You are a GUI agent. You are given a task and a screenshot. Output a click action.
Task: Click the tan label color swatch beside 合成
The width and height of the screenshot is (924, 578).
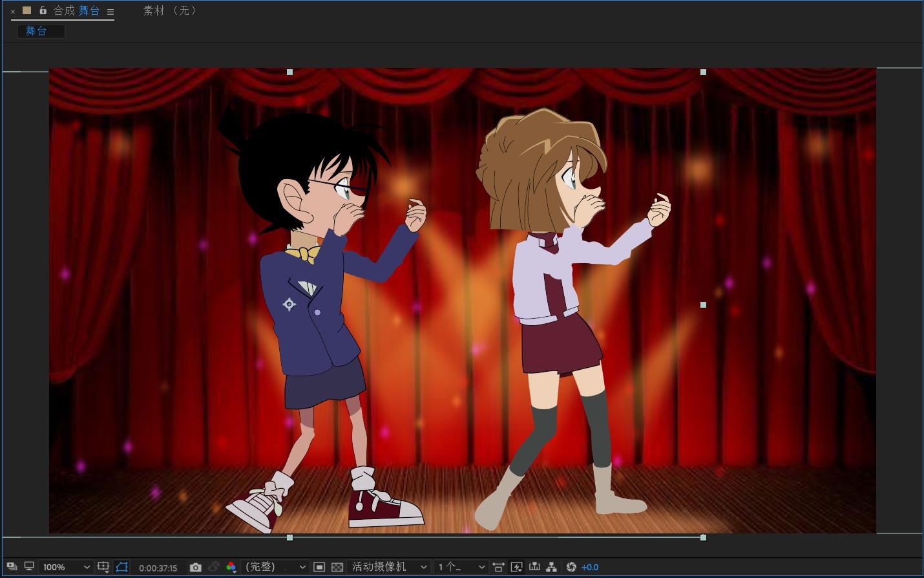coord(26,10)
